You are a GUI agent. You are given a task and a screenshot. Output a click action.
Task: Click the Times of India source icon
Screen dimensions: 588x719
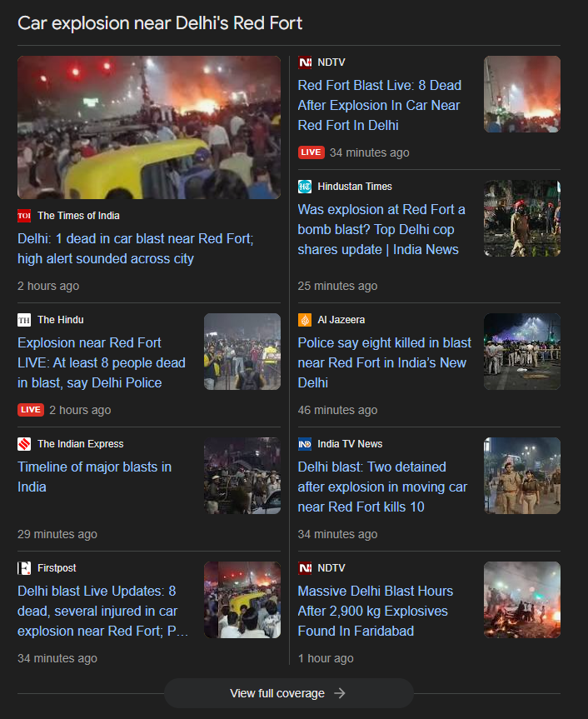coord(24,216)
